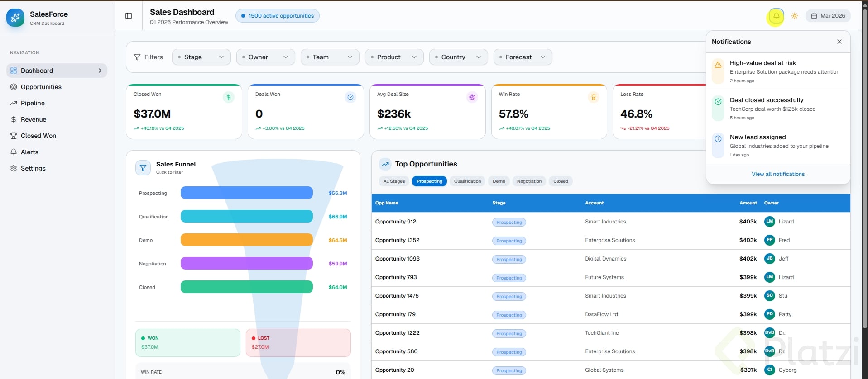
Task: Select the Demo stage tab
Action: 499,181
